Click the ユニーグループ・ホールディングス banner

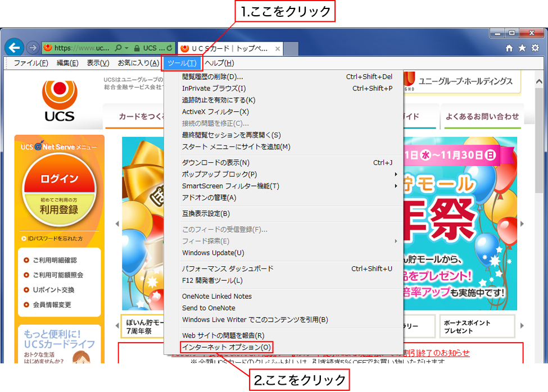(462, 82)
